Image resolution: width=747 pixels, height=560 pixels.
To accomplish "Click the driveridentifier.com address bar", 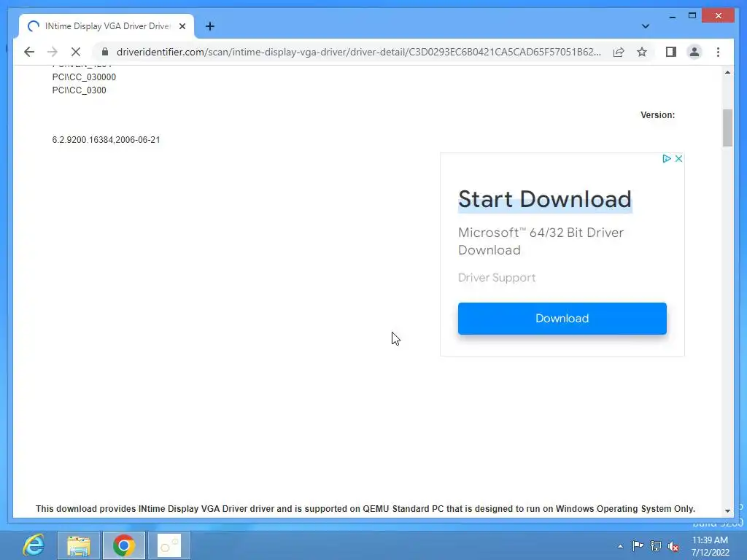I will point(358,52).
